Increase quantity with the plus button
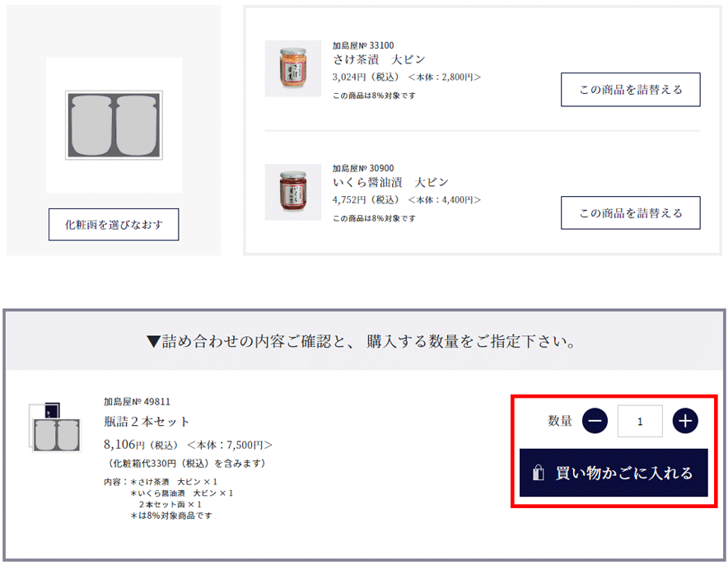The height and width of the screenshot is (565, 728). click(x=685, y=421)
